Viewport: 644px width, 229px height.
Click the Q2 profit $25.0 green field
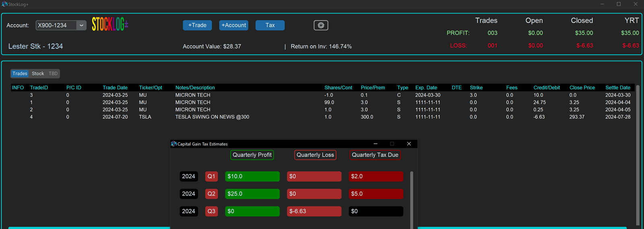pyautogui.click(x=252, y=194)
